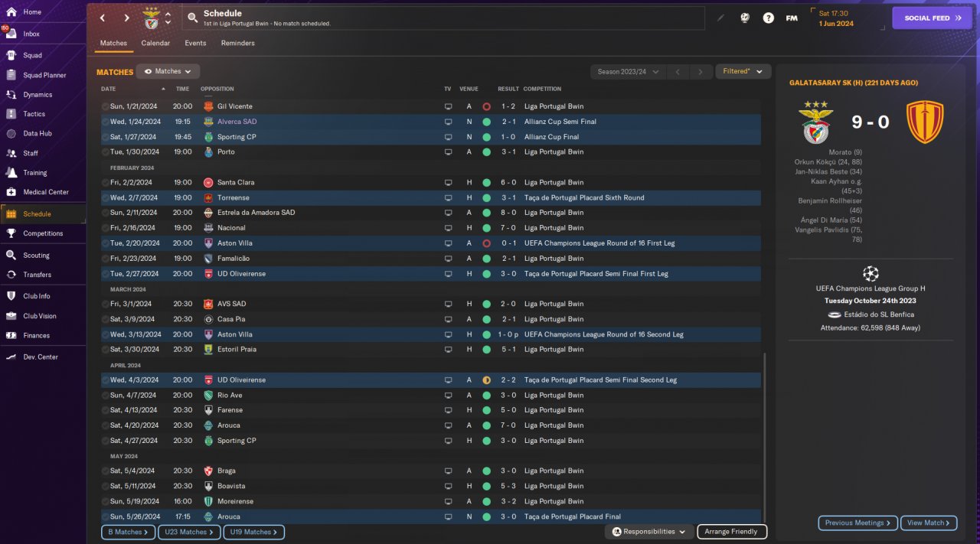Click the View Match button
Image resolution: width=980 pixels, height=544 pixels.
click(929, 523)
